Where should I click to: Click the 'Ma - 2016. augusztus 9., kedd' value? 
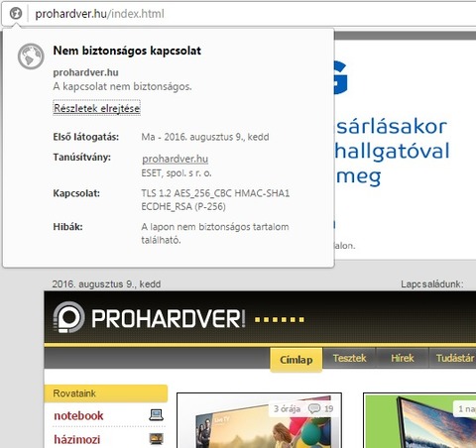[205, 137]
